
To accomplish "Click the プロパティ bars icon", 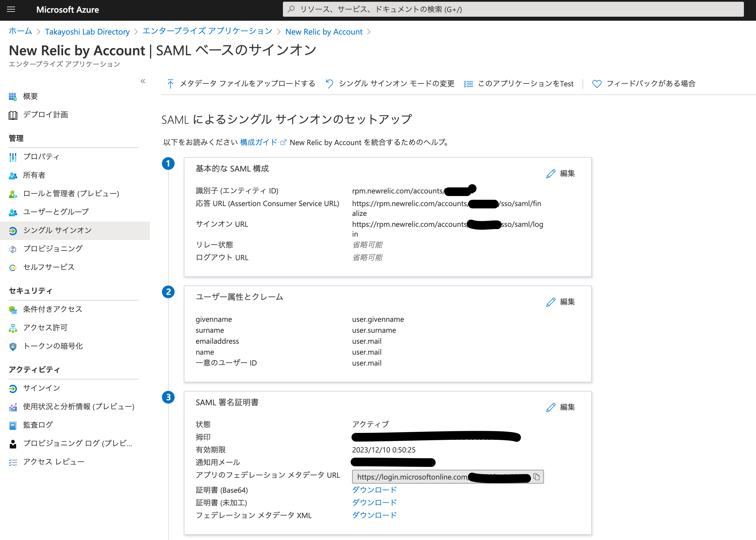I will pyautogui.click(x=13, y=157).
